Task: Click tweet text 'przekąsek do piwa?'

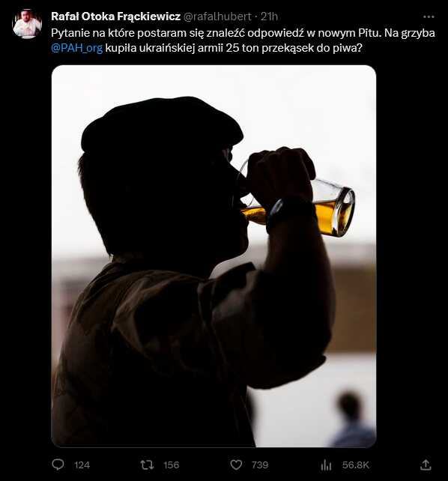Action: point(312,48)
